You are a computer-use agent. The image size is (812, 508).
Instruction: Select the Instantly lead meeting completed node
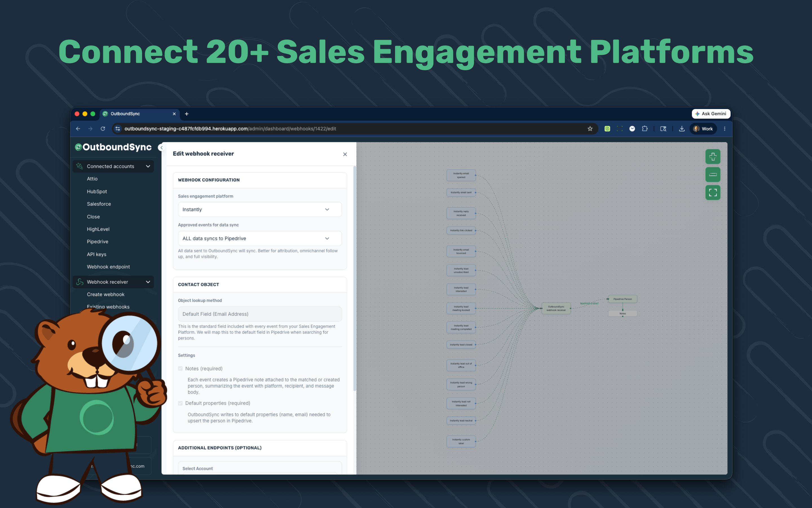click(461, 327)
